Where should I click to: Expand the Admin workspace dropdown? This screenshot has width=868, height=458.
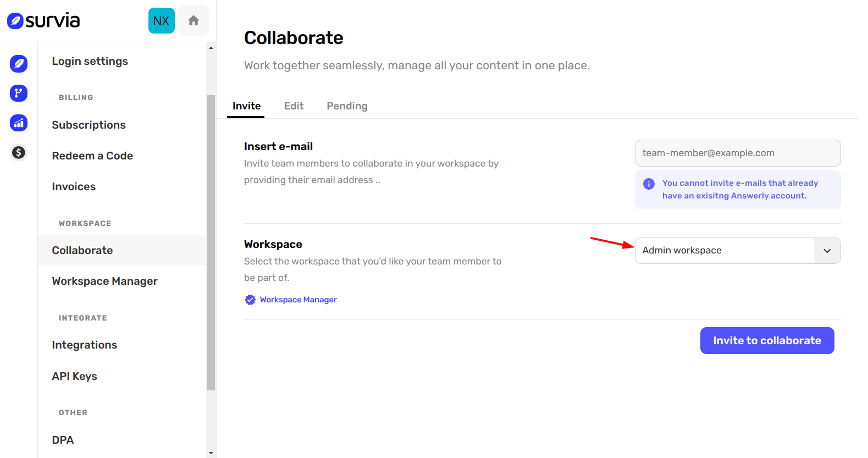tap(725, 251)
